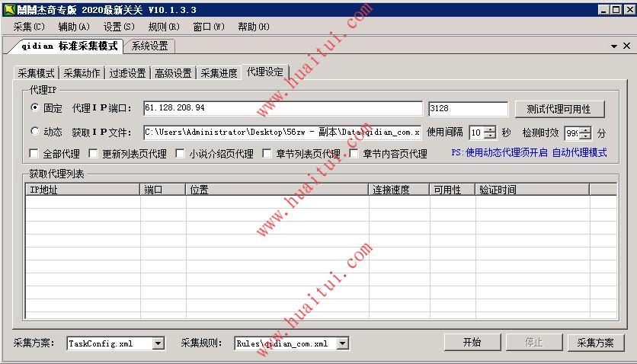Sort by 位置 column header
Screen dimensions: 637x364
277,190
